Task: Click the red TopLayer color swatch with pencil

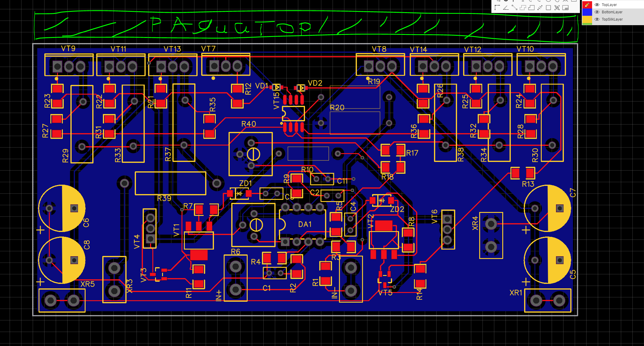Action: 587,5
